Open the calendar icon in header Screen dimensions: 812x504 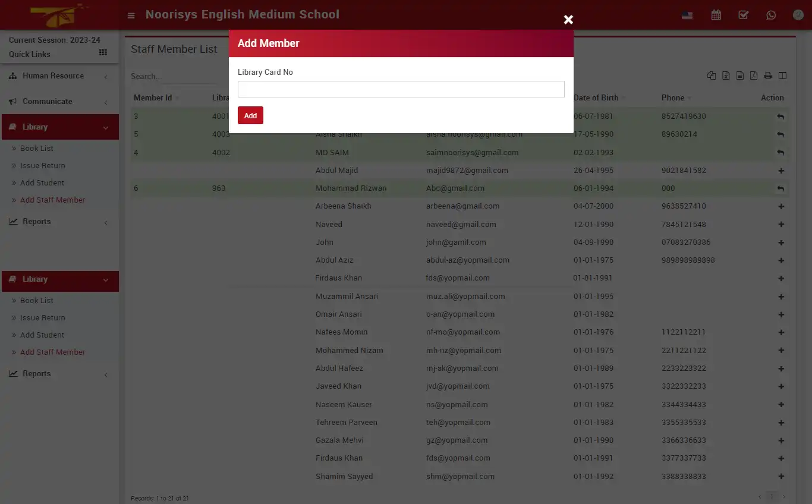pyautogui.click(x=716, y=15)
